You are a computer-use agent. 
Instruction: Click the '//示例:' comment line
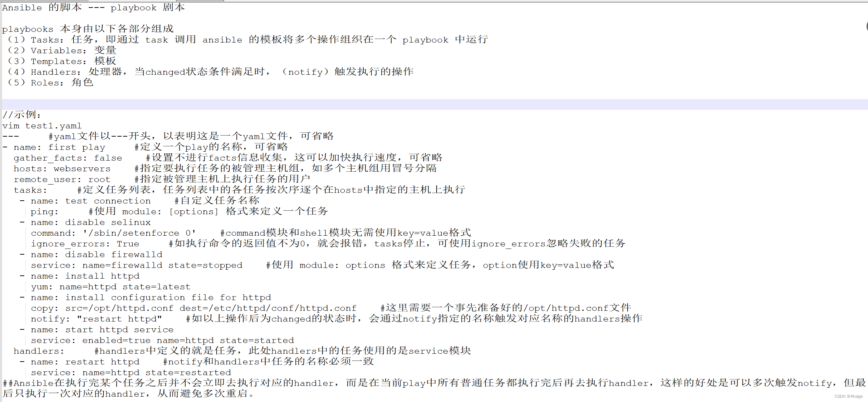[x=22, y=115]
